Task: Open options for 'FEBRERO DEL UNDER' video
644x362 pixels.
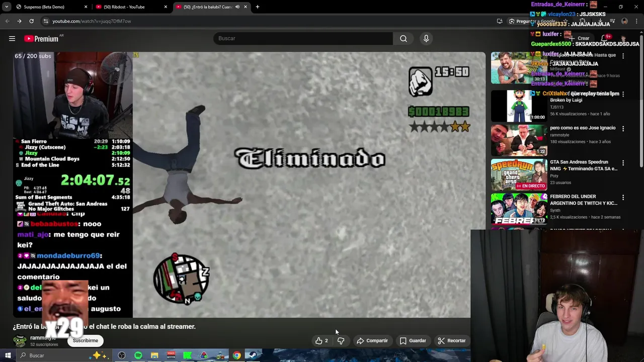Action: pyautogui.click(x=623, y=198)
